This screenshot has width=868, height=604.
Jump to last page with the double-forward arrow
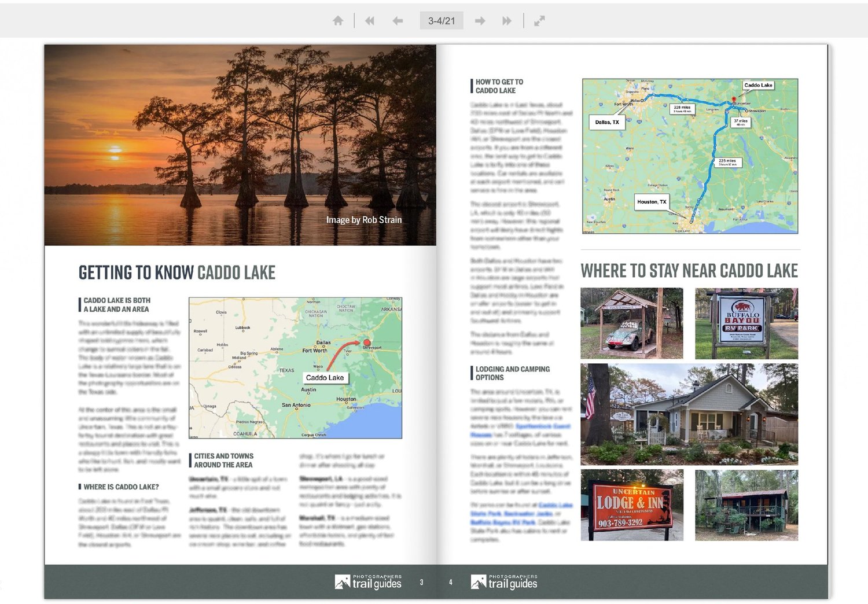click(507, 20)
